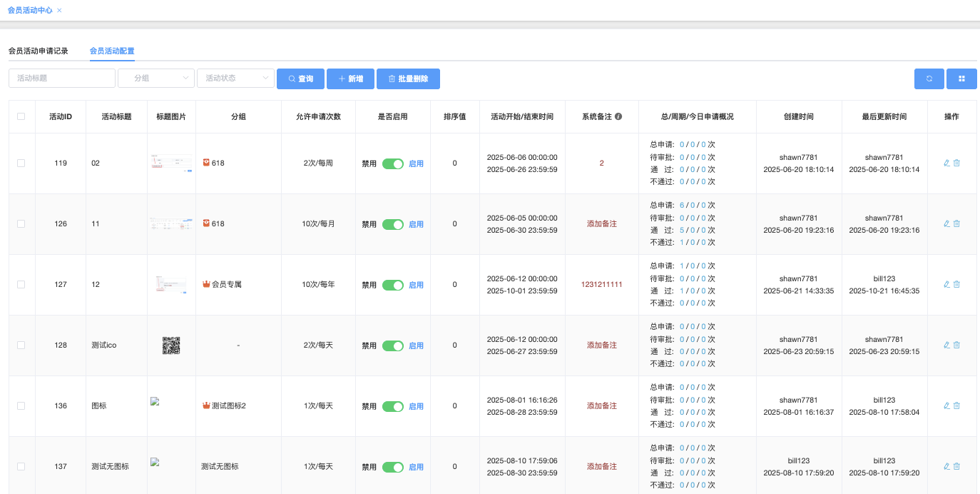Expand the 活动状态 dropdown
The height and width of the screenshot is (494, 980).
(x=235, y=79)
